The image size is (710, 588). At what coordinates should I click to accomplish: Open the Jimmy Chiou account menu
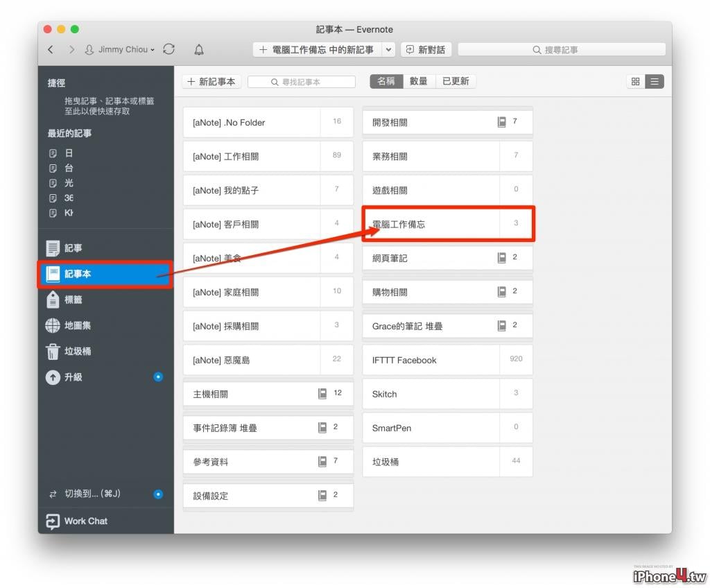click(120, 49)
